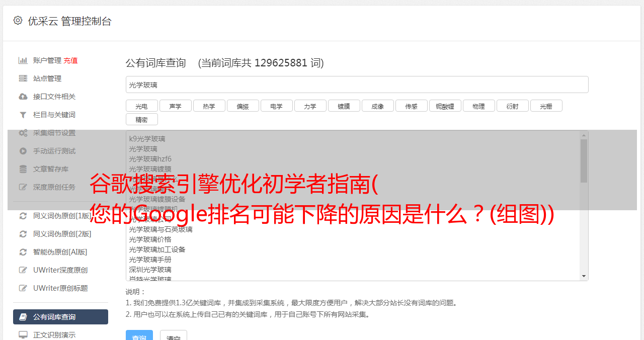The height and width of the screenshot is (340, 644).
Task: Click the 公有词库查询 page heading
Action: click(x=156, y=63)
